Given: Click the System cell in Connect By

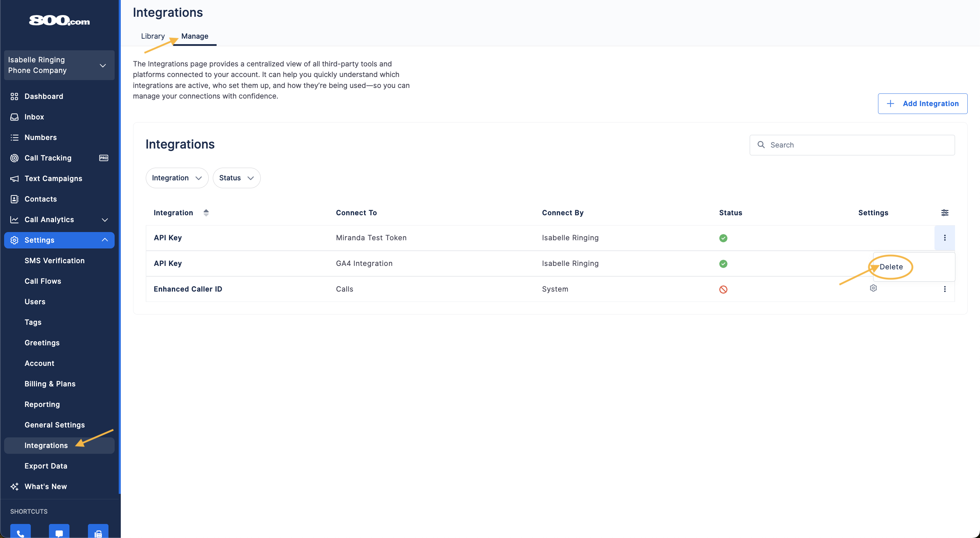Looking at the screenshot, I should (555, 289).
